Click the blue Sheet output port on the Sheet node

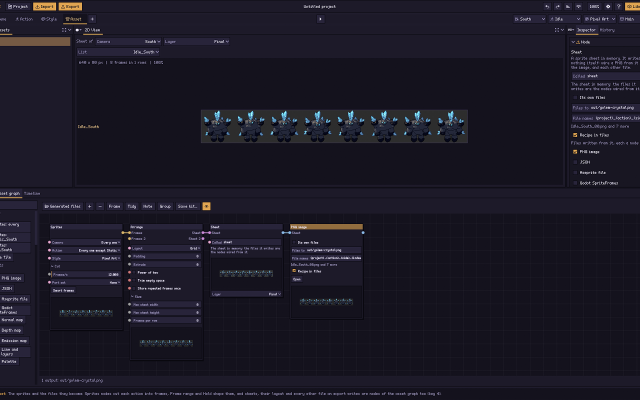pos(283,233)
